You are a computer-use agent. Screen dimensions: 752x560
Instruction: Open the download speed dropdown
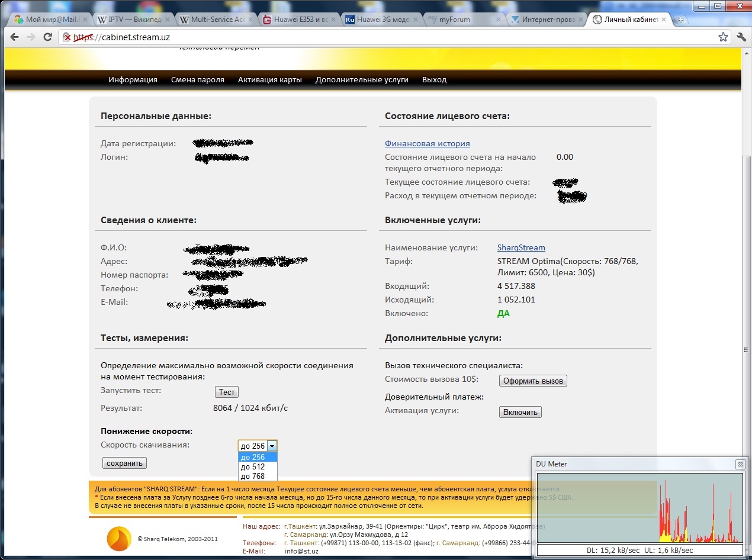pyautogui.click(x=272, y=446)
